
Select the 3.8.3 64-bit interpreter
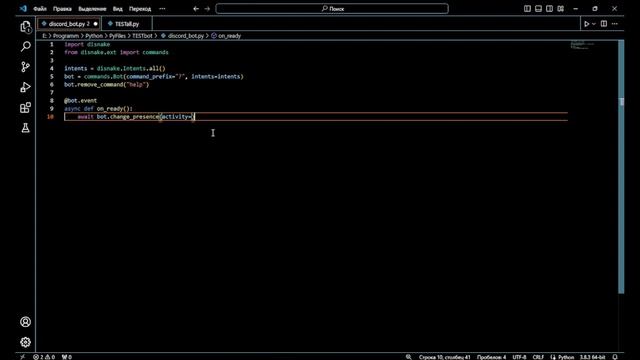(593, 357)
